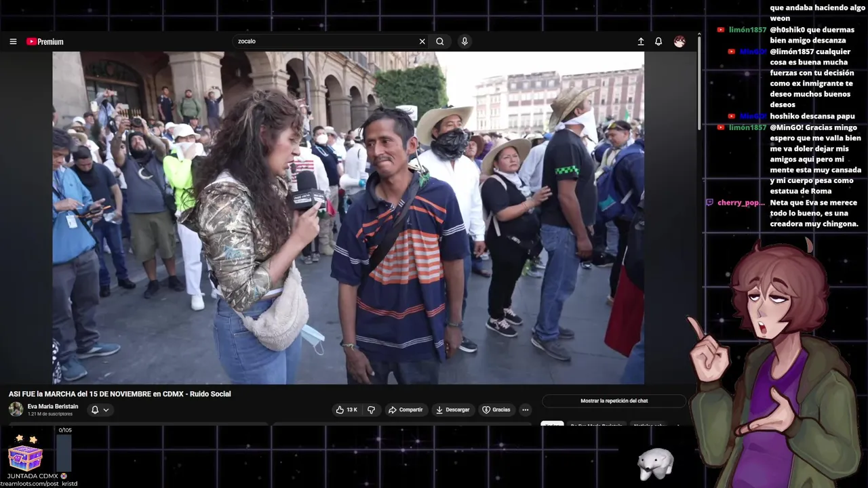Open the 'Eva Maria Beristain' channel name
This screenshot has width=868, height=488.
pos(53,407)
